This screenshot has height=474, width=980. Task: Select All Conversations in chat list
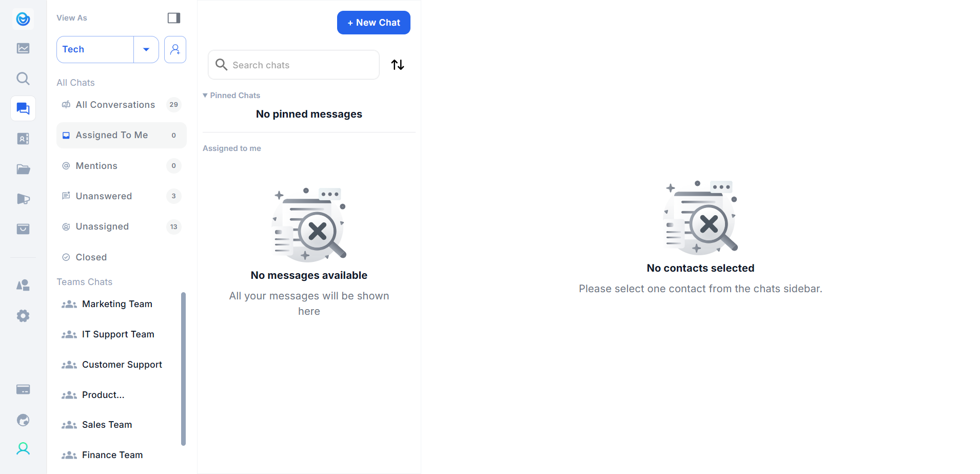click(115, 105)
